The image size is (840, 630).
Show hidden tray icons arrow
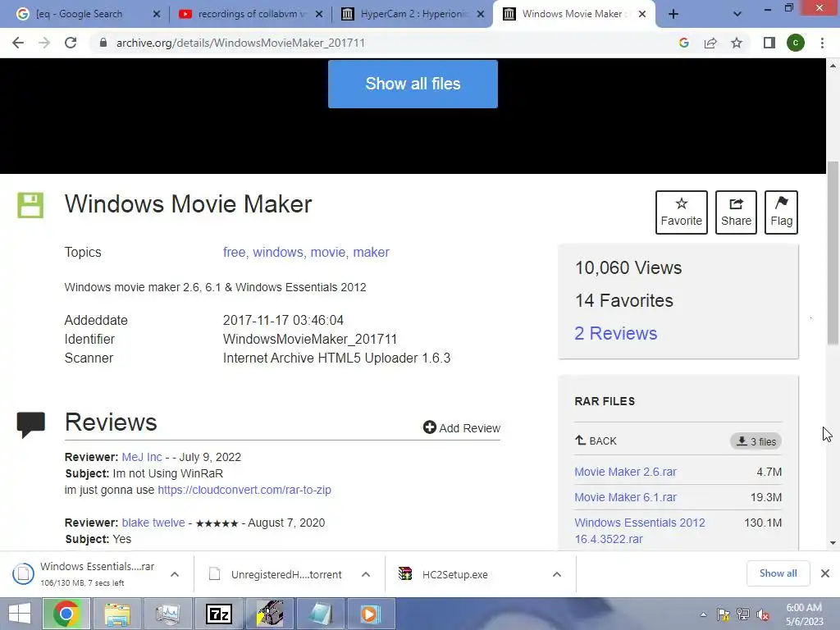click(x=703, y=615)
